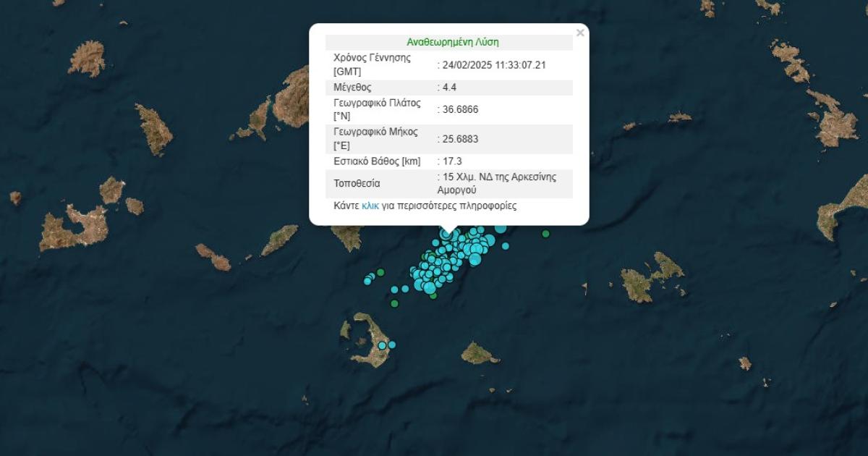Click the latitude value 36.6866
Image resolution: width=868 pixels, height=456 pixels.
click(460, 109)
